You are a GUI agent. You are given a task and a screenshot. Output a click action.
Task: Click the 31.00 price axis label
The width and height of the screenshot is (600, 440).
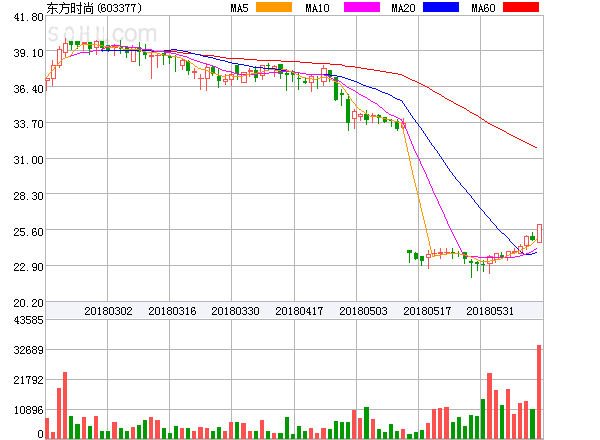(x=29, y=160)
